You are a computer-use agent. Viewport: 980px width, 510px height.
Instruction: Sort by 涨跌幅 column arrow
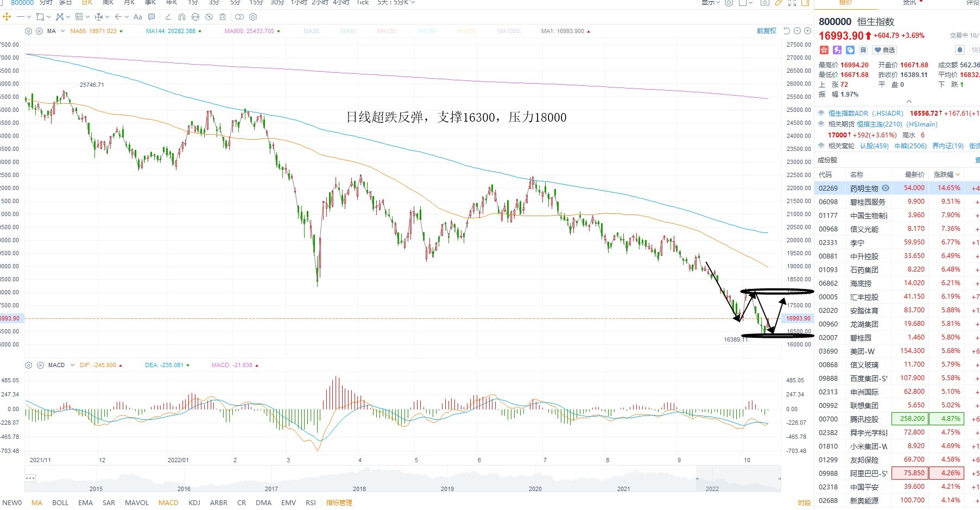[958, 174]
